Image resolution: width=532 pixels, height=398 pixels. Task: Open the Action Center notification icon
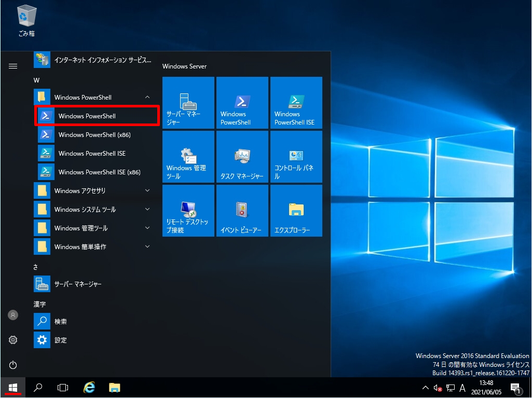coord(515,388)
